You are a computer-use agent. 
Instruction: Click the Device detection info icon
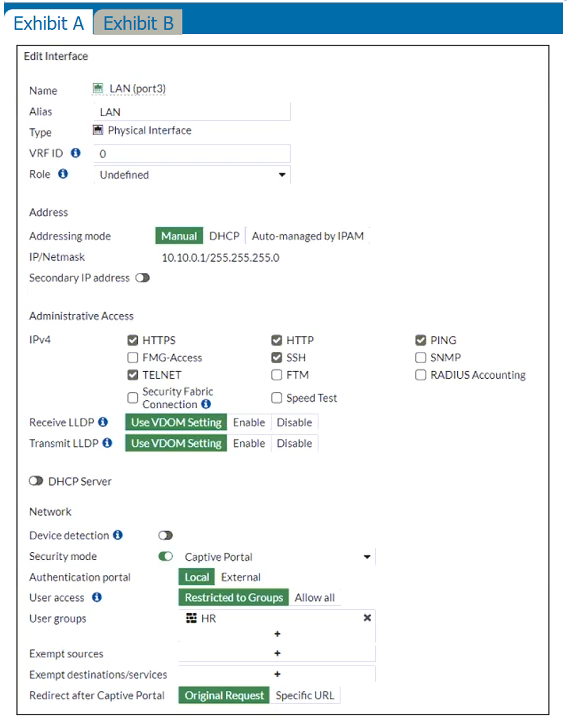[x=118, y=535]
